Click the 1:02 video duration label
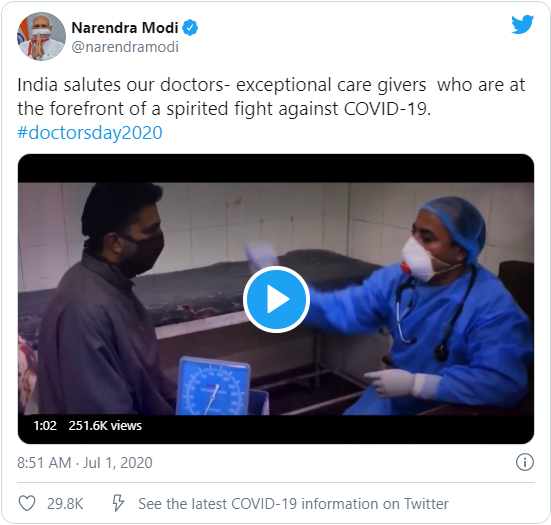 click(45, 426)
